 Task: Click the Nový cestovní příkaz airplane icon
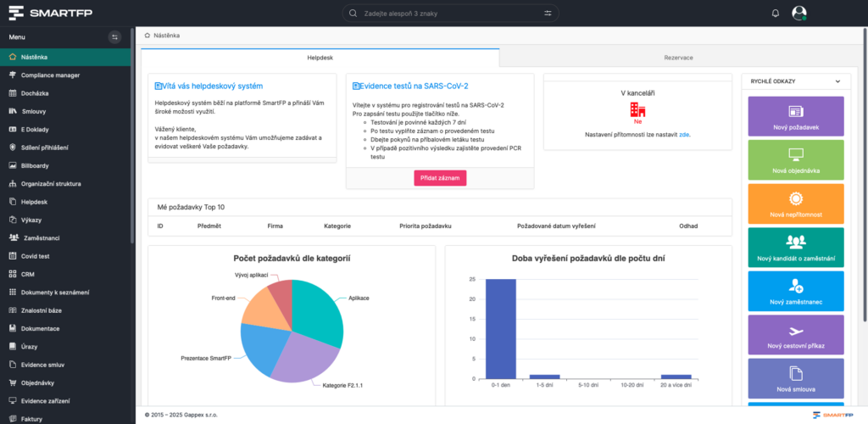[795, 330]
